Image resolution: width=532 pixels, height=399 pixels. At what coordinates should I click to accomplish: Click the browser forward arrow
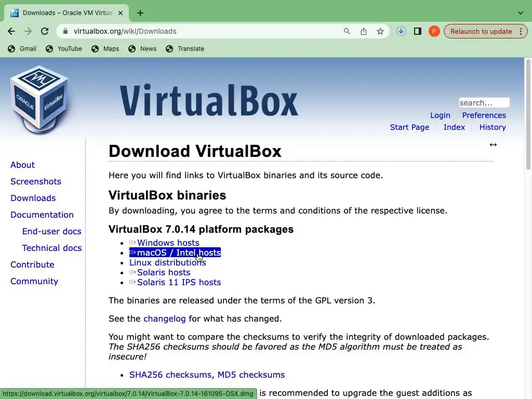(28, 31)
